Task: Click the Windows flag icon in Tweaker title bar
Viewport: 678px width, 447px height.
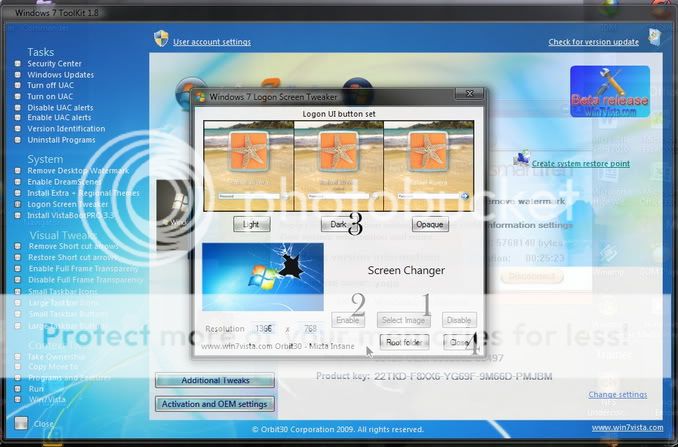Action: pos(200,97)
